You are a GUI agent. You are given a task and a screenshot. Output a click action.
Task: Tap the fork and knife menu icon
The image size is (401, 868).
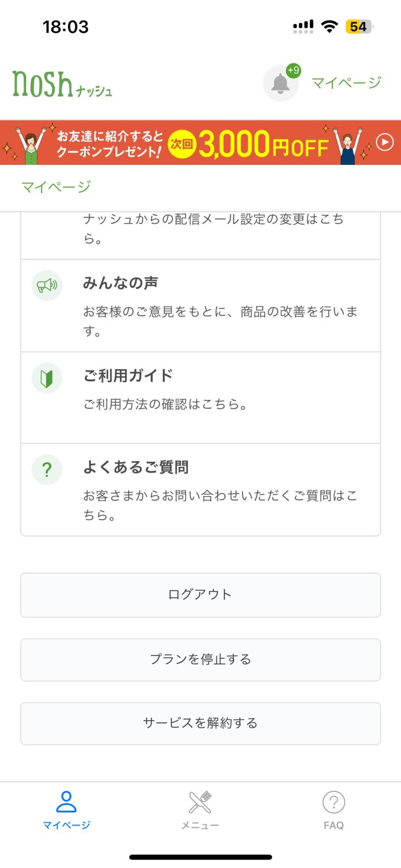point(200,802)
